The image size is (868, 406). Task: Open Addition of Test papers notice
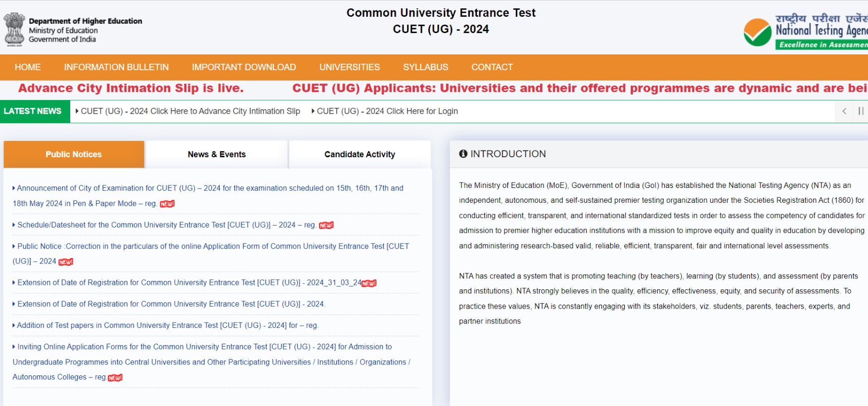pos(166,325)
